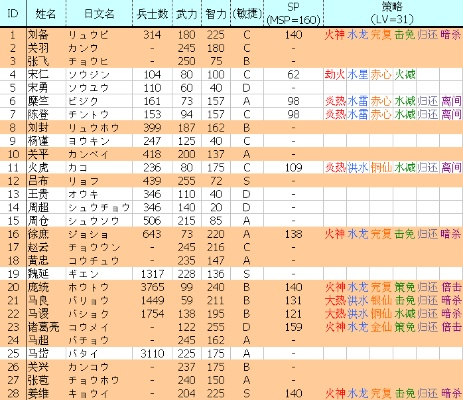Select the name cell 宋仁
Viewport: 463px width, 400px height.
[38, 75]
